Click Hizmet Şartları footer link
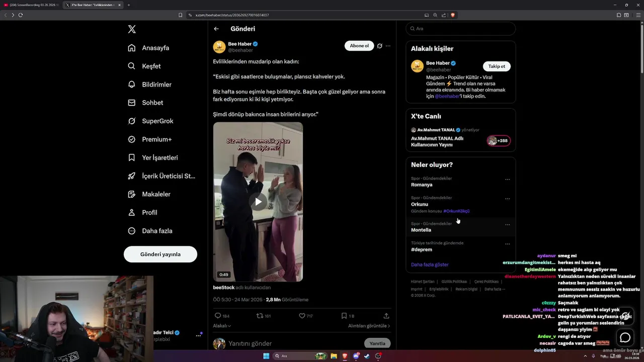Viewport: 644px width, 362px height. pos(423,282)
